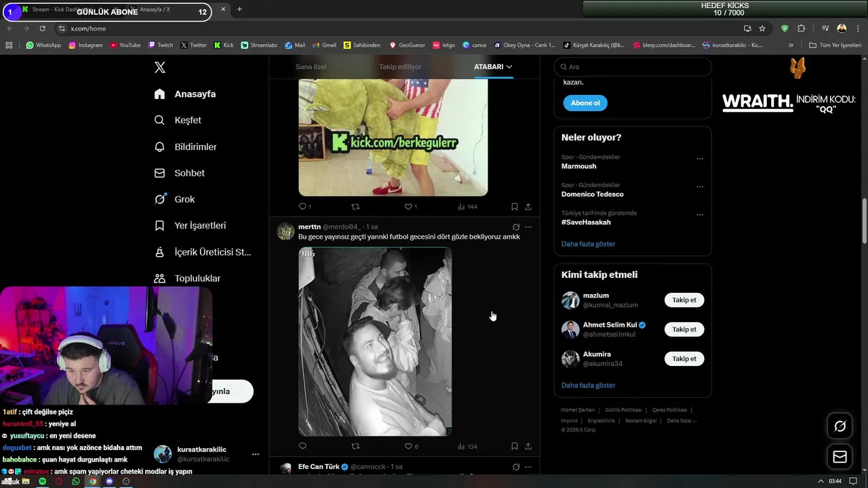Bookmark the kick.com/berkegulerr post
Image resolution: width=868 pixels, height=488 pixels.
[x=514, y=207]
